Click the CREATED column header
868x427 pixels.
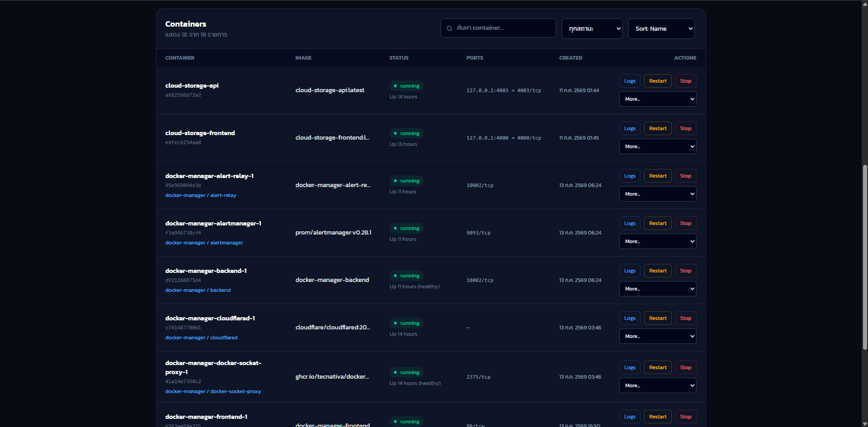[571, 58]
